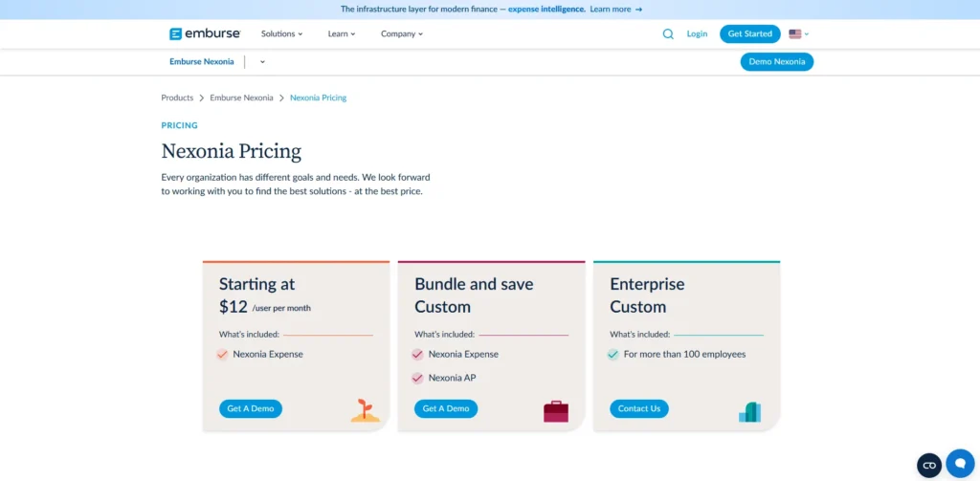Click For more than 100 employees text
Viewport: 980px width, 481px height.
pyautogui.click(x=684, y=354)
